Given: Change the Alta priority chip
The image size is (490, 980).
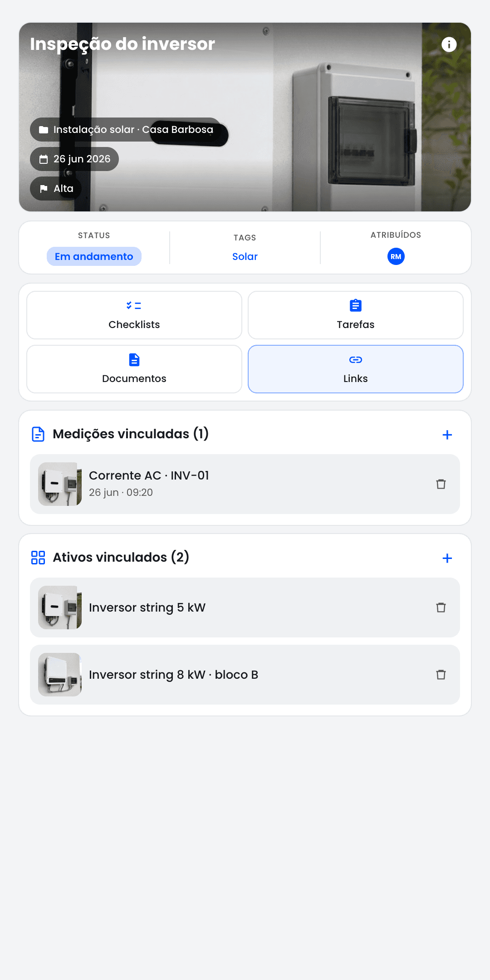Looking at the screenshot, I should tap(56, 189).
